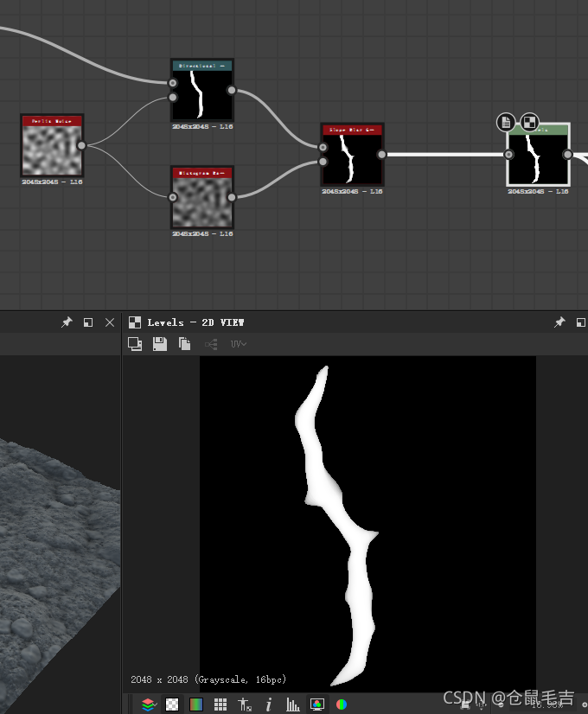
Task: Open the monitor color profile option
Action: (x=317, y=704)
